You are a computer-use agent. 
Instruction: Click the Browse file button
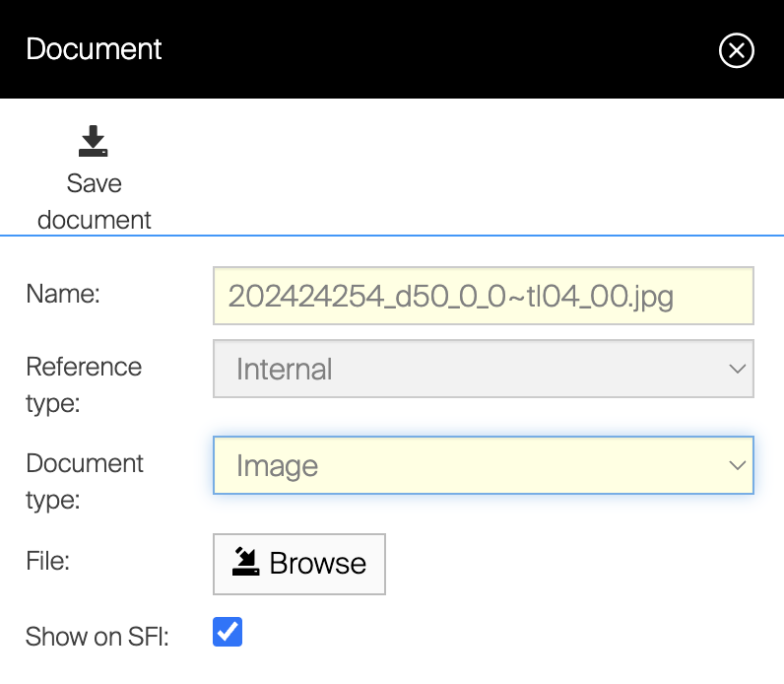coord(299,564)
